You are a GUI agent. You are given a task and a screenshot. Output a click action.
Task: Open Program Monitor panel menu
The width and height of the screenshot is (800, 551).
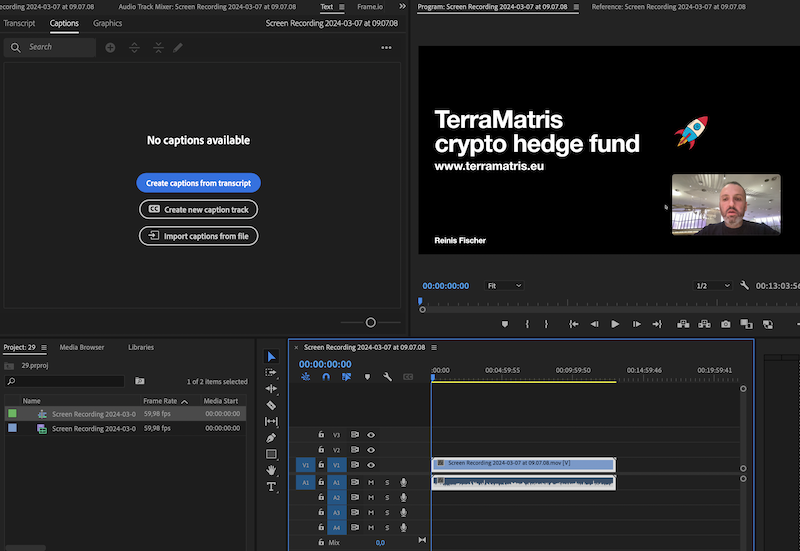click(x=576, y=7)
